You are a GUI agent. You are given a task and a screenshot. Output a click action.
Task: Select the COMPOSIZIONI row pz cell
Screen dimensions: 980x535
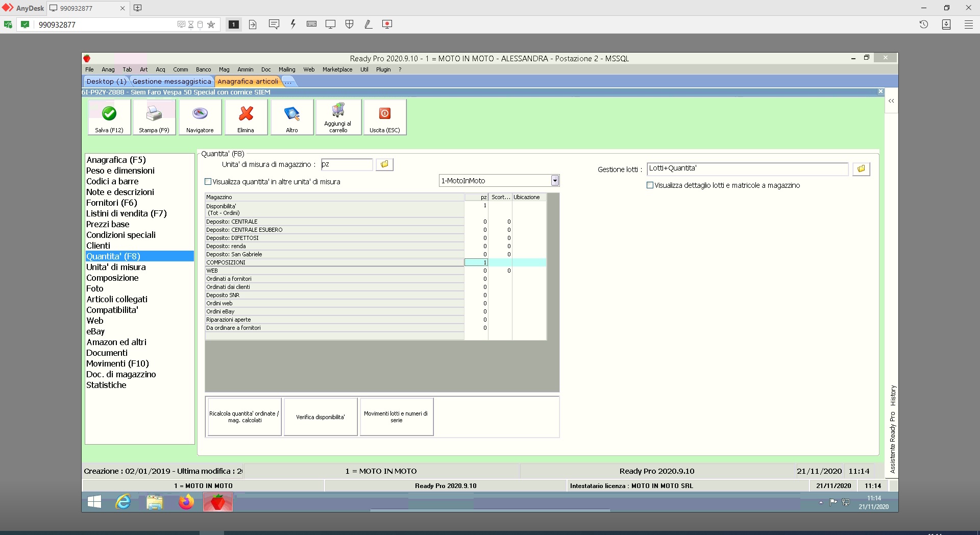[476, 262]
